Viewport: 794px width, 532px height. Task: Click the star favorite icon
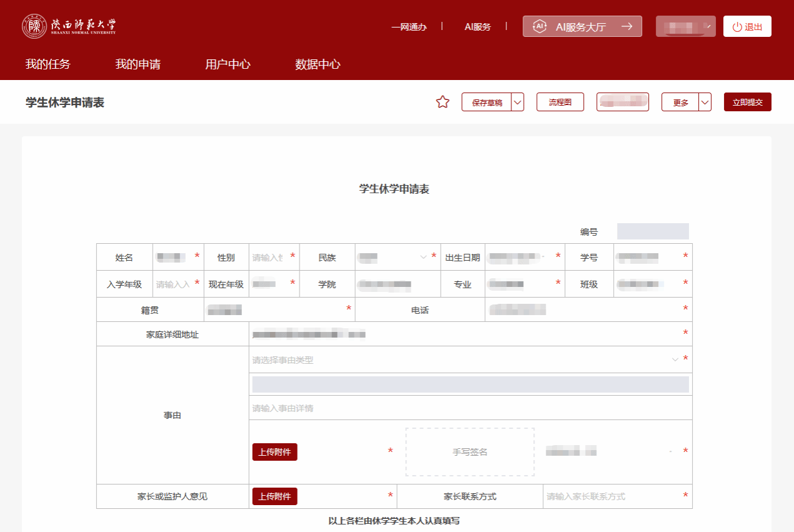coord(443,102)
